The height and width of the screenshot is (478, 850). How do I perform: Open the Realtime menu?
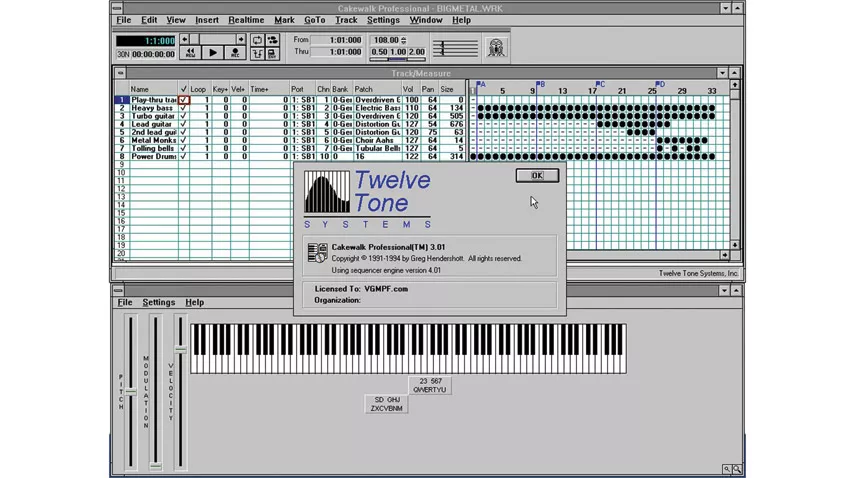tap(246, 20)
